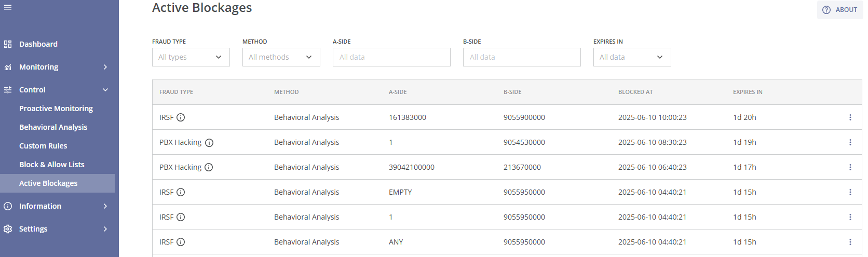Viewport: 868px width, 257px height.
Task: Focus the B-SIDE filter input
Action: click(522, 57)
